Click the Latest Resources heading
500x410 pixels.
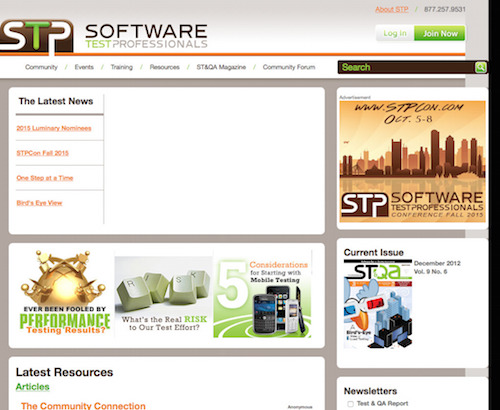64,372
